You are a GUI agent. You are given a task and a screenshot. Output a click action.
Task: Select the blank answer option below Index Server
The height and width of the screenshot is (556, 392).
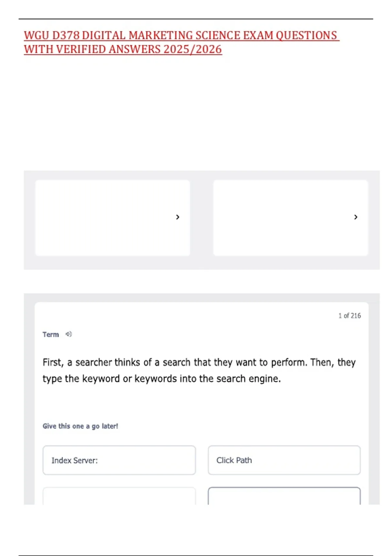(119, 496)
